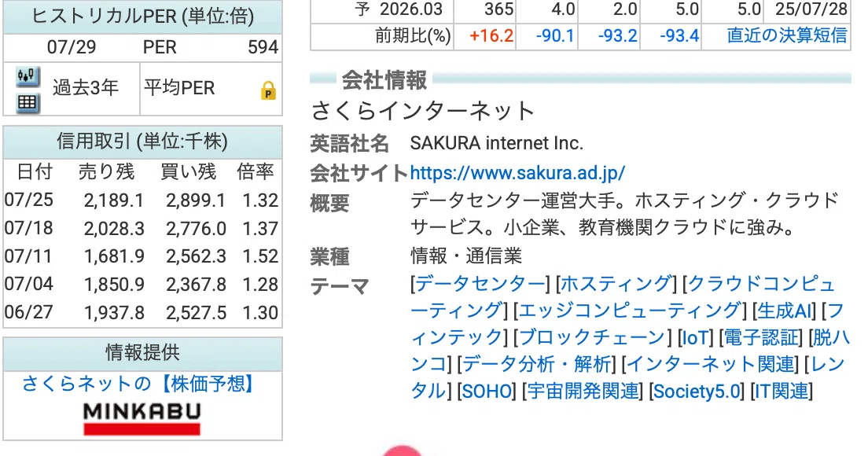Viewport: 868px width, 456px height.
Task: Select the 情報提供 header
Action: (142, 352)
